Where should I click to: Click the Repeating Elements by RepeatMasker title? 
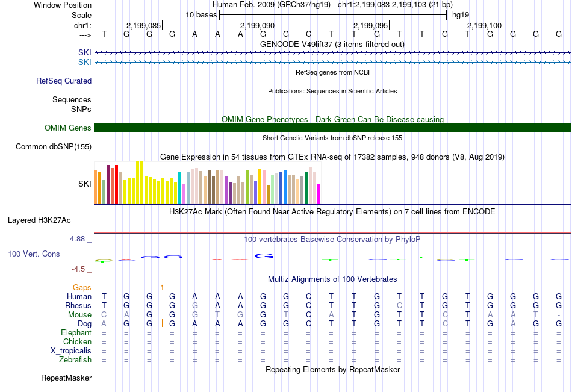point(332,369)
